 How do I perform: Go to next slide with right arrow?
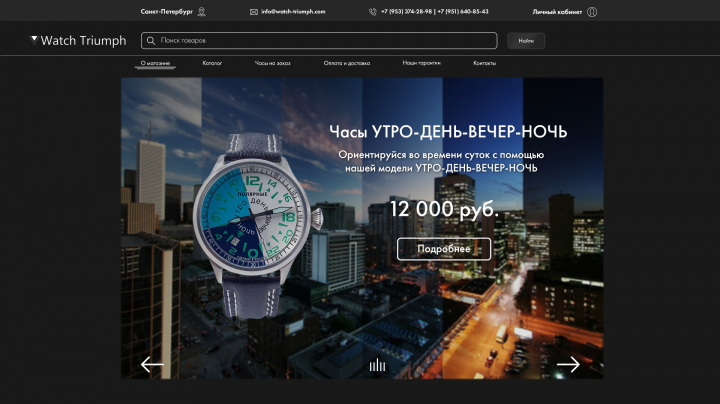click(568, 365)
